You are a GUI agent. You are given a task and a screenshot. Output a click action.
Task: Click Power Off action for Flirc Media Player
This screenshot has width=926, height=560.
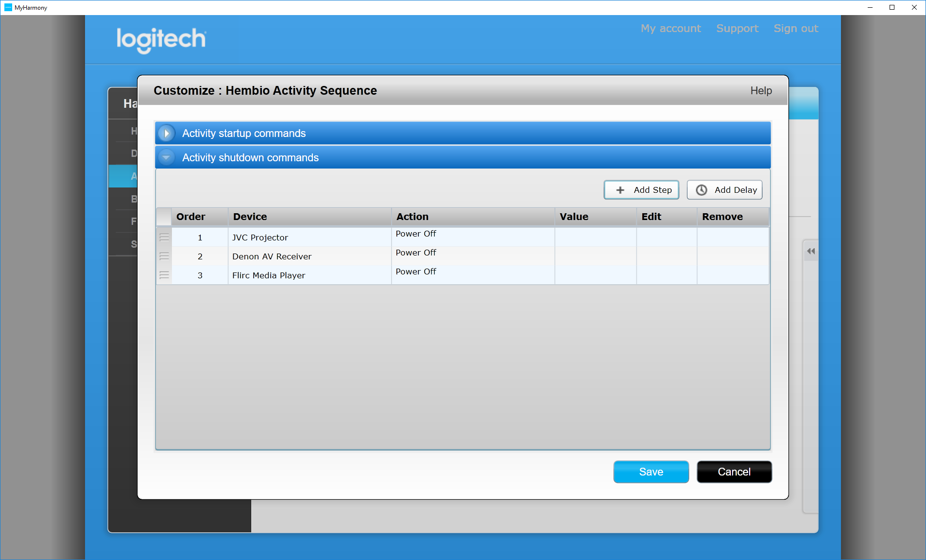click(416, 272)
